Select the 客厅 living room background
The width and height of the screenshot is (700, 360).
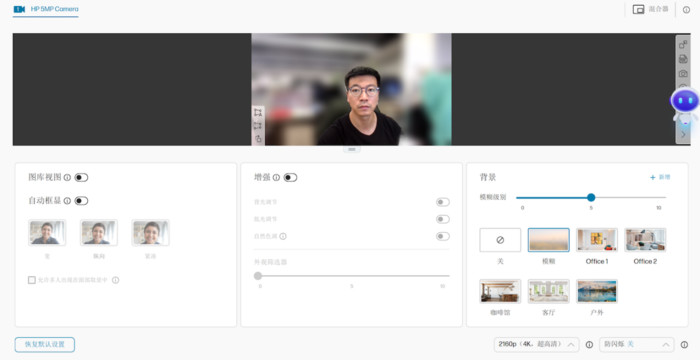click(549, 291)
